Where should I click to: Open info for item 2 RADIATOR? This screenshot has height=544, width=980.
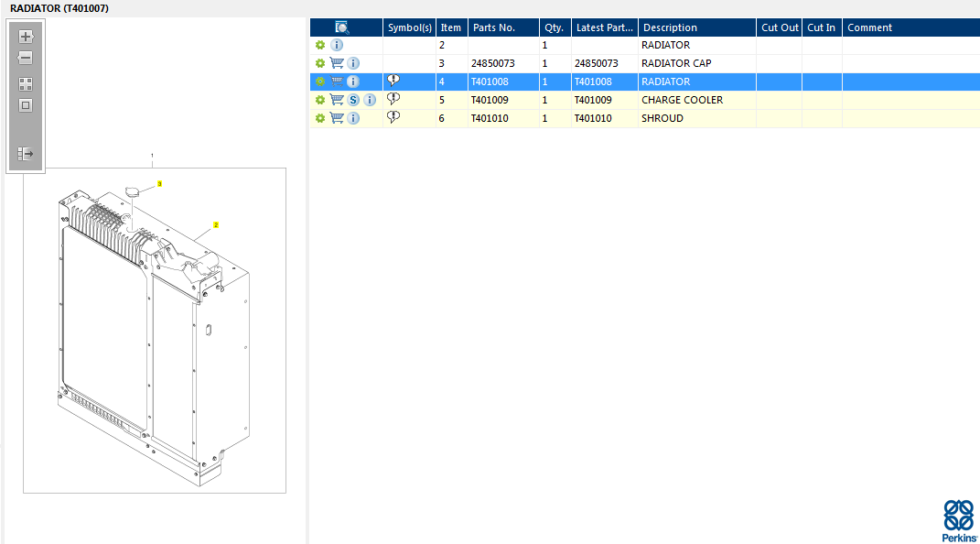[x=336, y=45]
